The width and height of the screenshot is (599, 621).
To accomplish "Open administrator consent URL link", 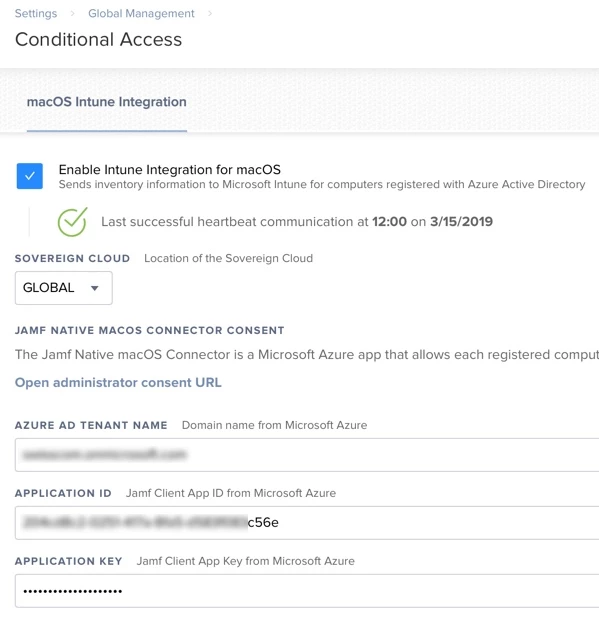I will point(118,383).
